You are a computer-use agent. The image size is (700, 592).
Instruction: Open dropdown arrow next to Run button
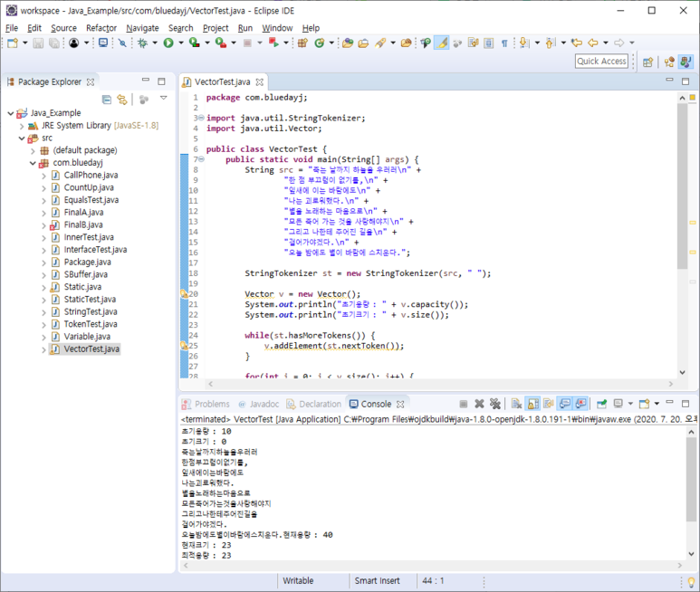tap(181, 43)
